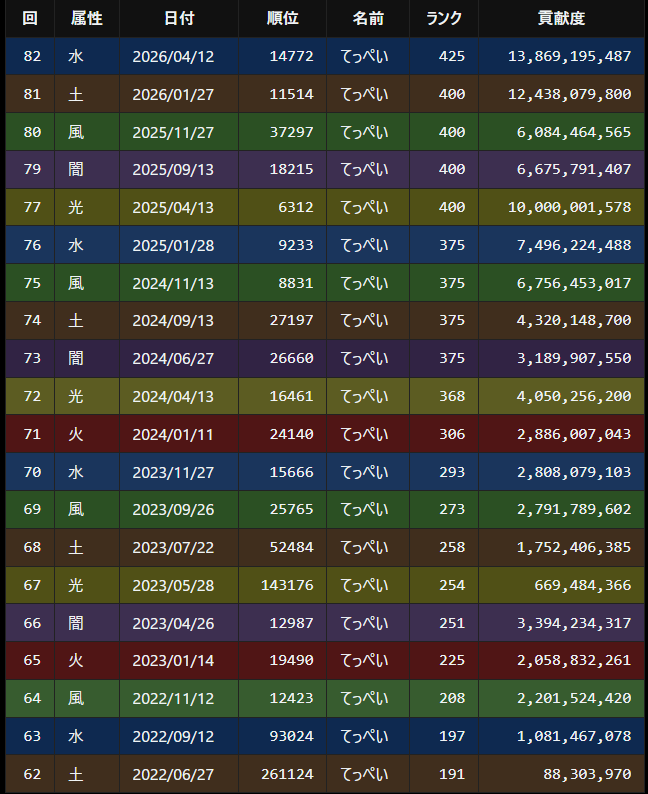648x794 pixels.
Task: Select the date 2022/09/12 cell
Action: tap(179, 736)
